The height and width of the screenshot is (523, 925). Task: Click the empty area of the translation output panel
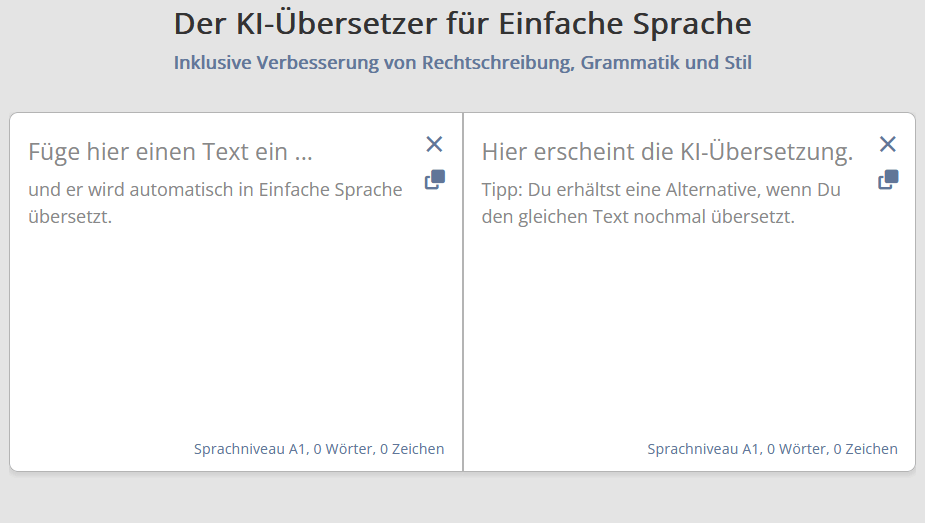point(690,330)
